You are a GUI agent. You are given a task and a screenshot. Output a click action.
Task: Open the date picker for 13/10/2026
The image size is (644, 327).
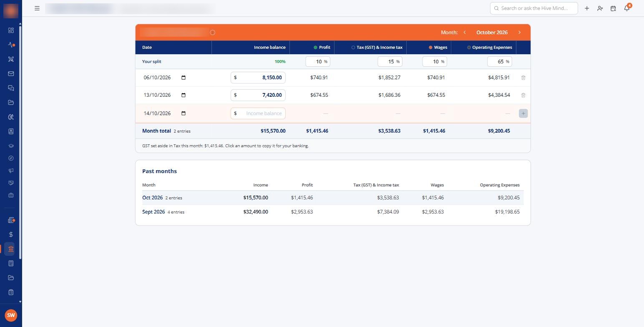point(184,95)
